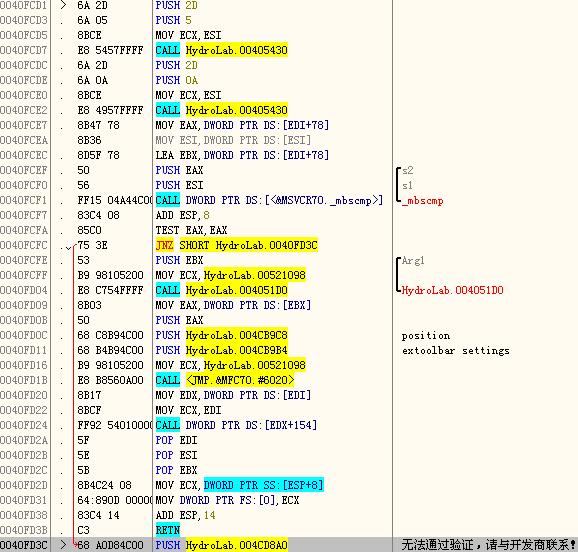Image resolution: width=578 pixels, height=552 pixels.
Task: Select CALL <JMP.&MFC70.#6020> instruction
Action: click(x=225, y=380)
